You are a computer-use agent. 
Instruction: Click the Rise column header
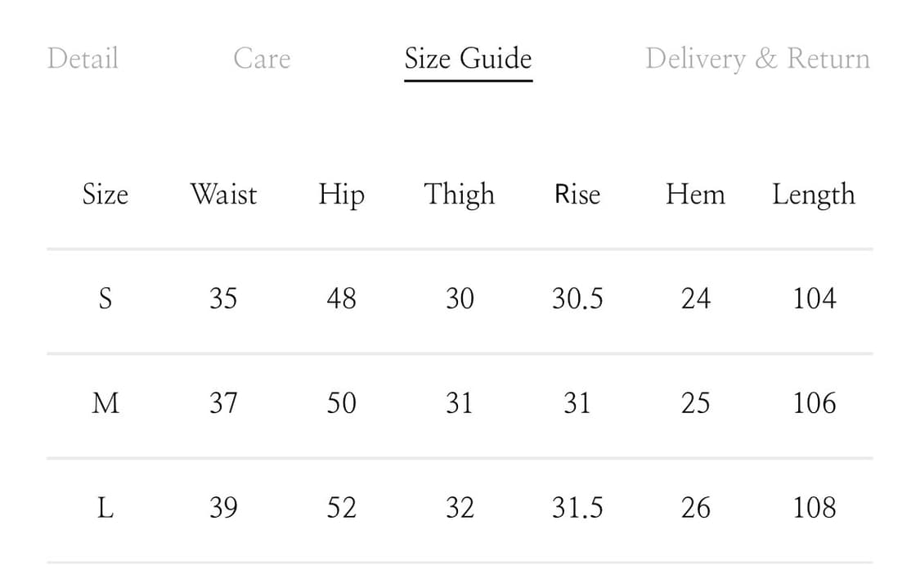(577, 195)
